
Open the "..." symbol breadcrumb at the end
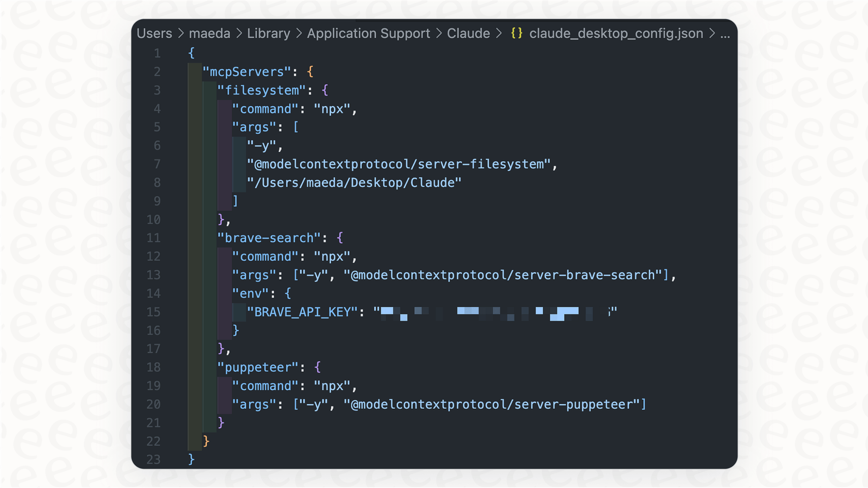pyautogui.click(x=725, y=34)
